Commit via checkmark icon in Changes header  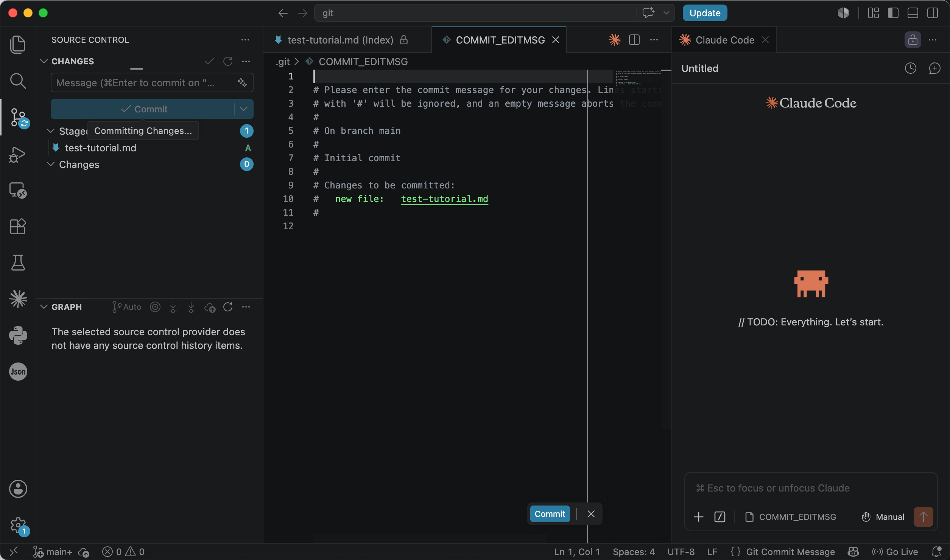(x=210, y=61)
